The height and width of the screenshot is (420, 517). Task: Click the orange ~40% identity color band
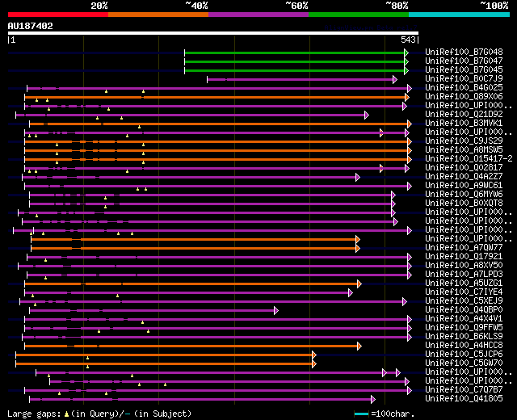coord(158,15)
